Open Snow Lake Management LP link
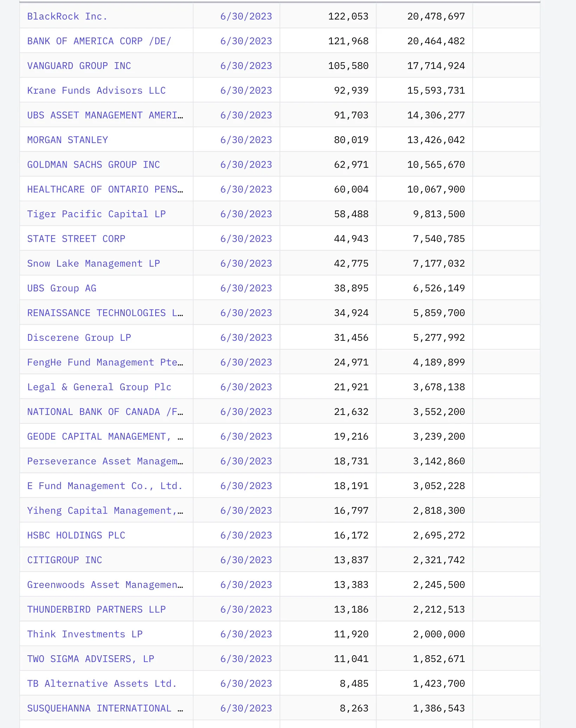 pos(93,264)
